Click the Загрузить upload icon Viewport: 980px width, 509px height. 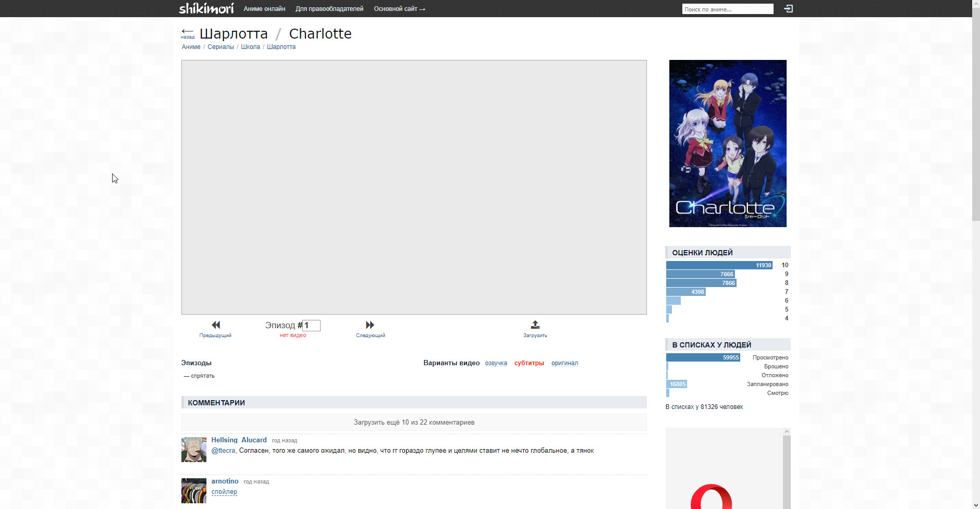point(535,325)
